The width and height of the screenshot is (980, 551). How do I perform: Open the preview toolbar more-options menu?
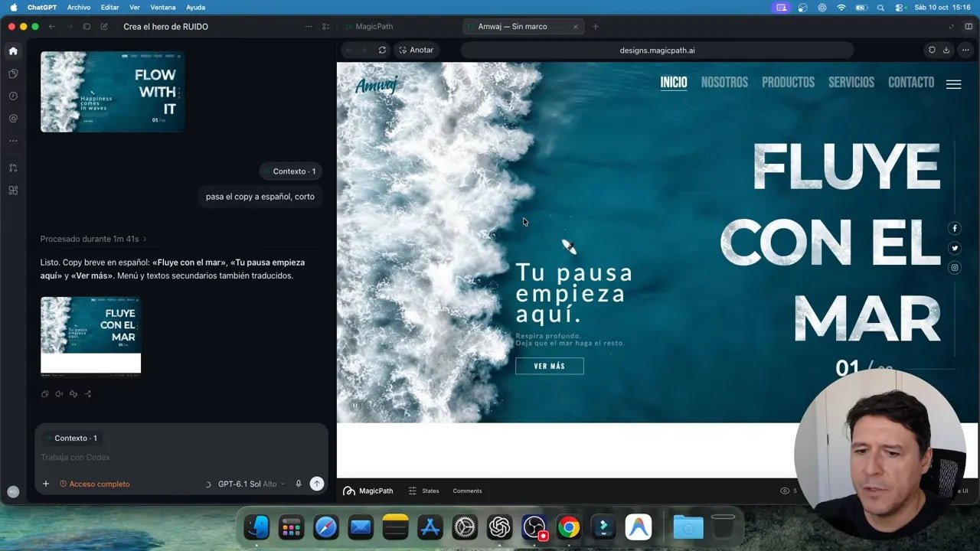(965, 50)
